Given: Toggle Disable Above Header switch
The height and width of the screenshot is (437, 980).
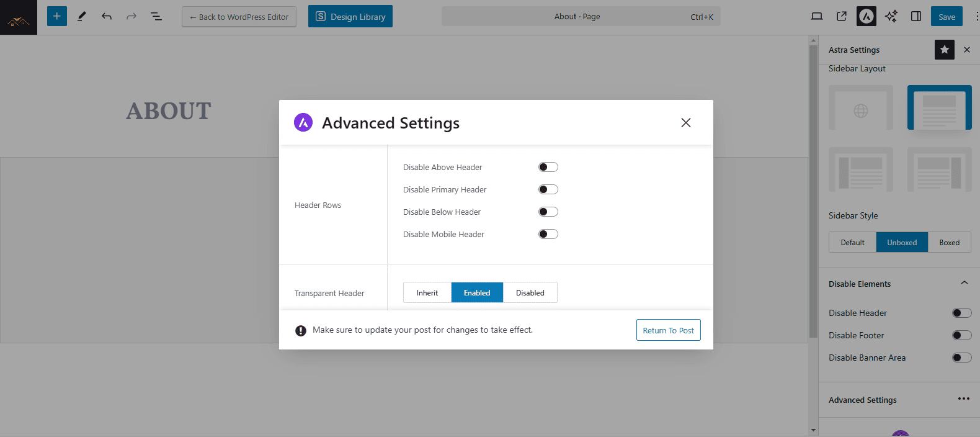Looking at the screenshot, I should point(548,167).
